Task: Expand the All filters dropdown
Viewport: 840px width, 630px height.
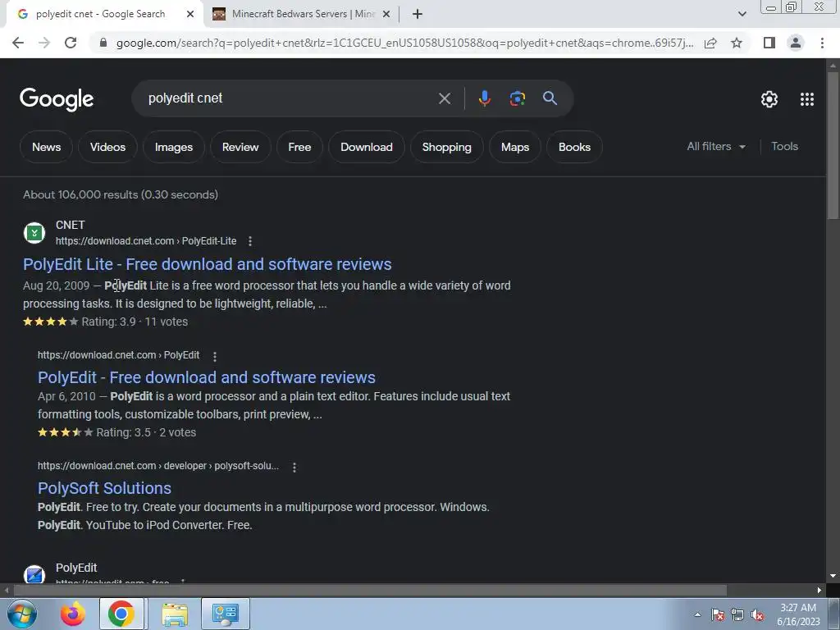Action: [716, 146]
